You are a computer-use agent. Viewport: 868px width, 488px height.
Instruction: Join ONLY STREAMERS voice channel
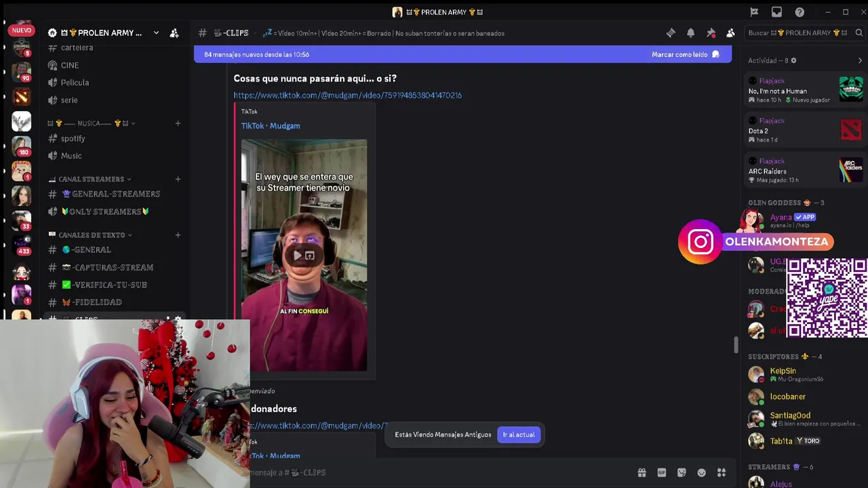[104, 211]
